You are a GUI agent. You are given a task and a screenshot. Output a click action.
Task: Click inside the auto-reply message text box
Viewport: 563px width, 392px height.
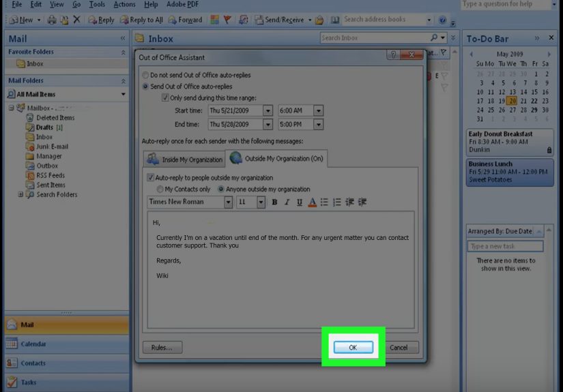[x=280, y=270]
